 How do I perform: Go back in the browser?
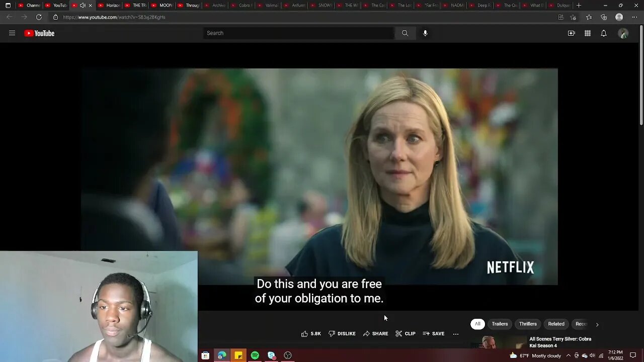point(9,17)
